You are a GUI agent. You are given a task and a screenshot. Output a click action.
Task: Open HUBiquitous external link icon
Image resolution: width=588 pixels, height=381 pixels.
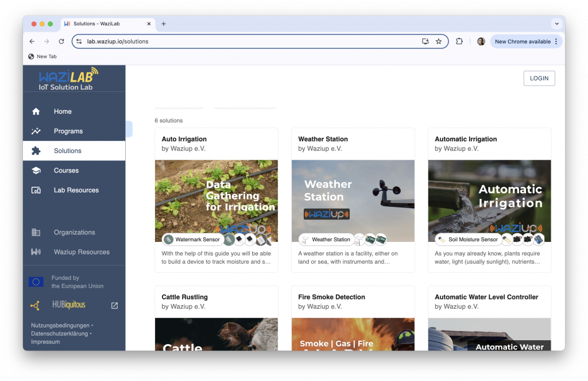[x=114, y=306]
